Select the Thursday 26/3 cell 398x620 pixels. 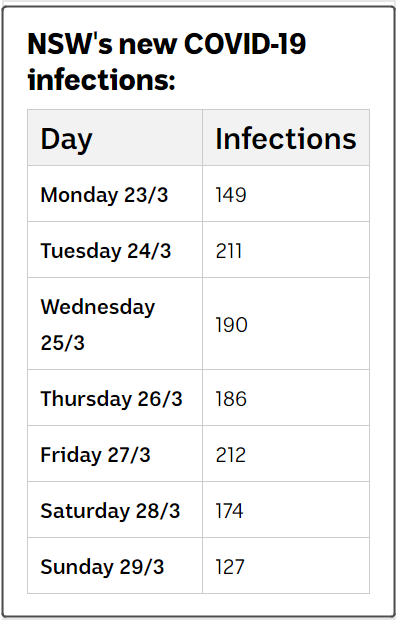tap(115, 398)
